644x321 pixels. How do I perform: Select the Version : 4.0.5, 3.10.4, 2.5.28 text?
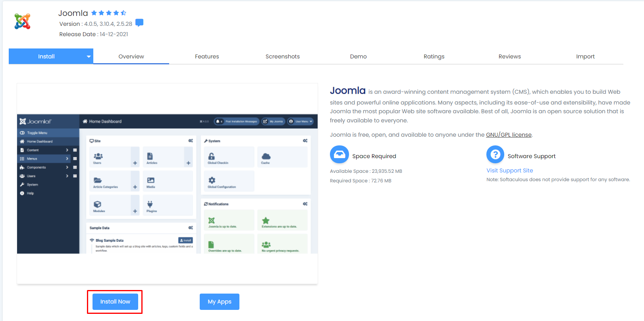coord(96,24)
